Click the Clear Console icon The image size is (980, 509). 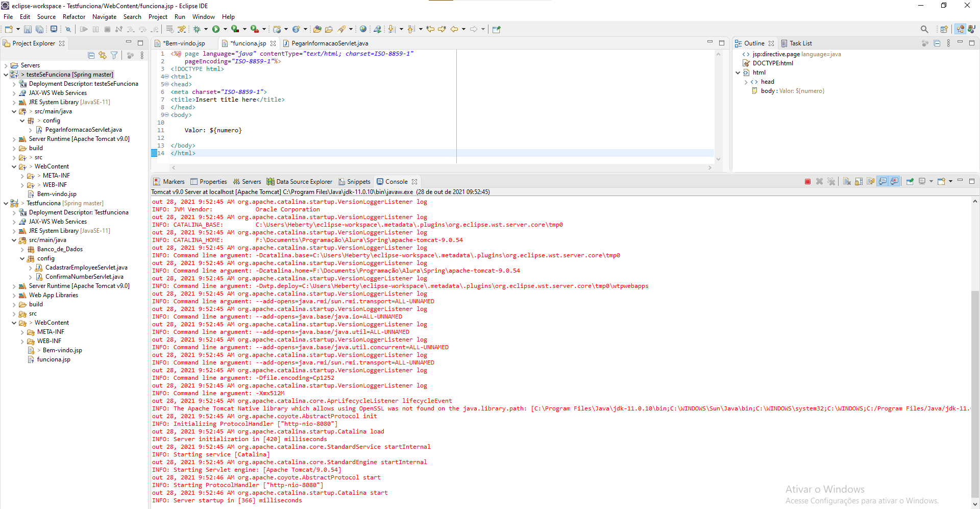pyautogui.click(x=847, y=181)
